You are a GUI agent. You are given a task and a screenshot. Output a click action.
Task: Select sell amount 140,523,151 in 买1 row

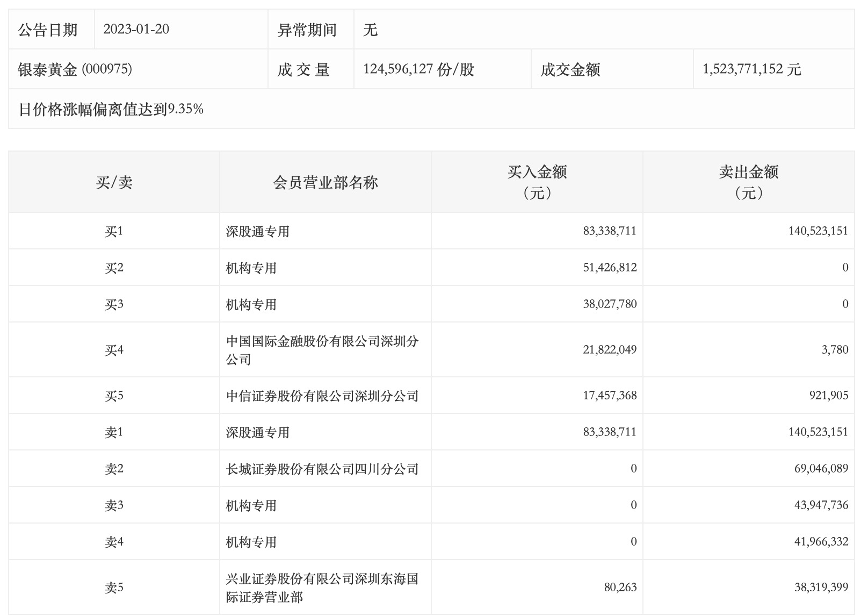[x=819, y=231]
